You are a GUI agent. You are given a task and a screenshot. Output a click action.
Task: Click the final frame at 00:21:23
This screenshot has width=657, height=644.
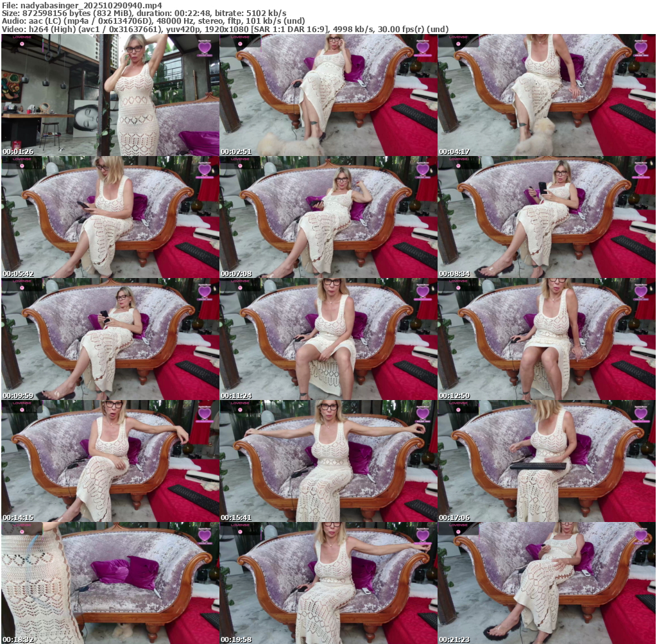pyautogui.click(x=547, y=583)
